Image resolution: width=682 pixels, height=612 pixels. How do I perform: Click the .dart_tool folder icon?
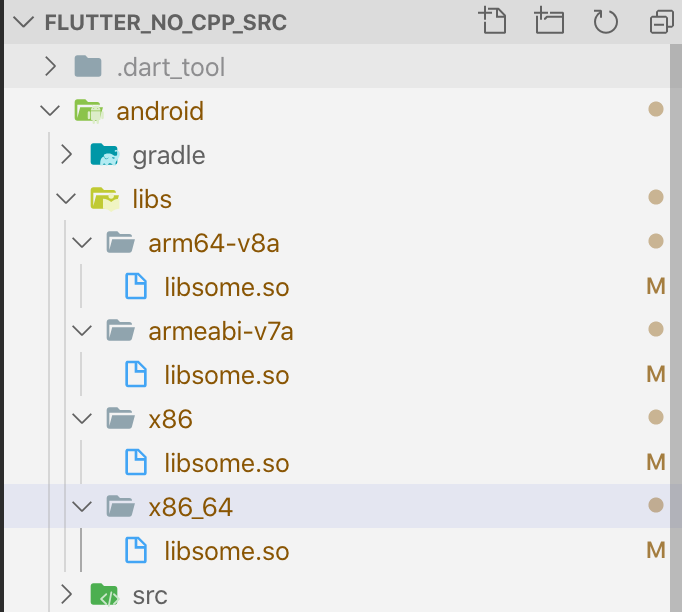[89, 67]
